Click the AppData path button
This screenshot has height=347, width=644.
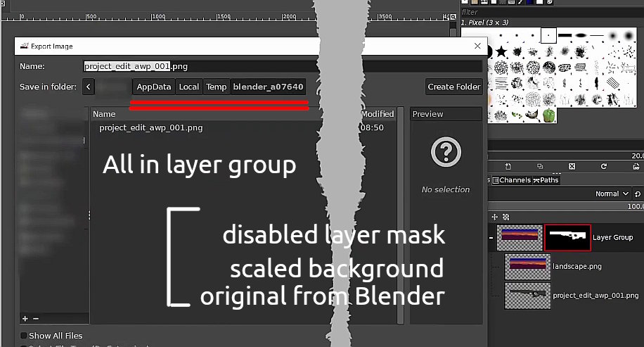click(x=153, y=87)
